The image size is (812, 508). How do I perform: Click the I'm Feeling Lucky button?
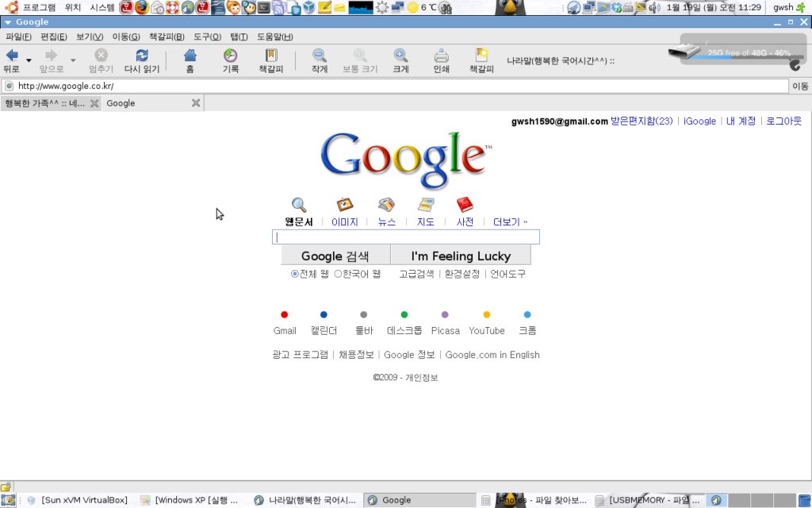click(461, 256)
